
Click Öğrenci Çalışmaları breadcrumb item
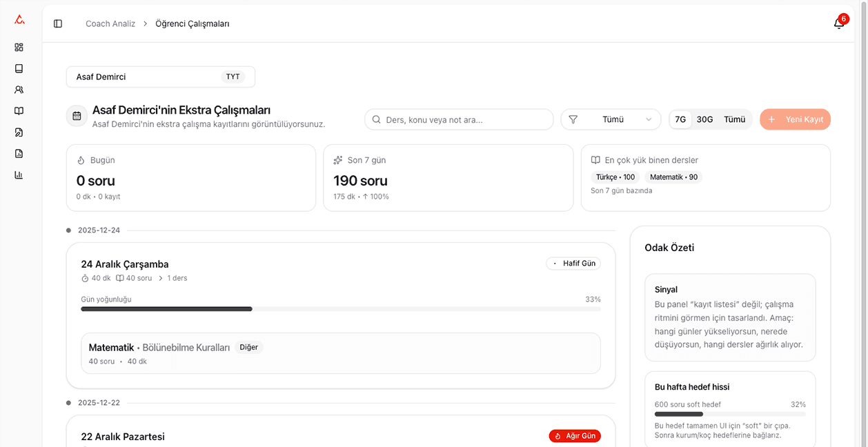tap(192, 23)
